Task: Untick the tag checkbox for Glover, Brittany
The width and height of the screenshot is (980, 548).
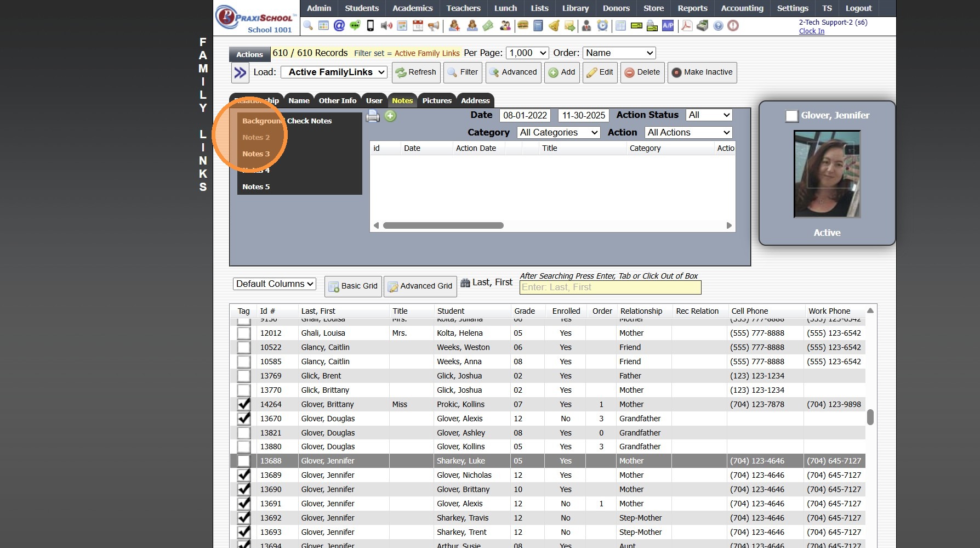Action: click(244, 404)
